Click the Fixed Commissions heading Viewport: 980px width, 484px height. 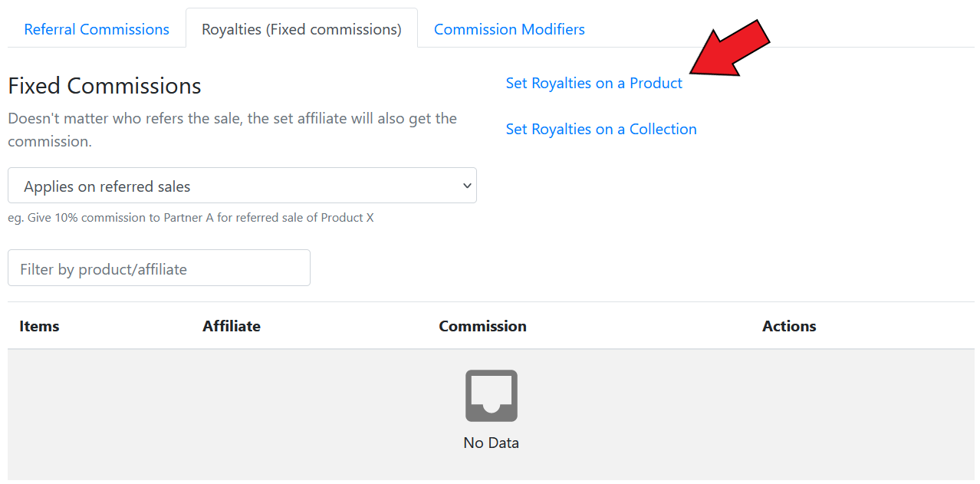tap(104, 86)
